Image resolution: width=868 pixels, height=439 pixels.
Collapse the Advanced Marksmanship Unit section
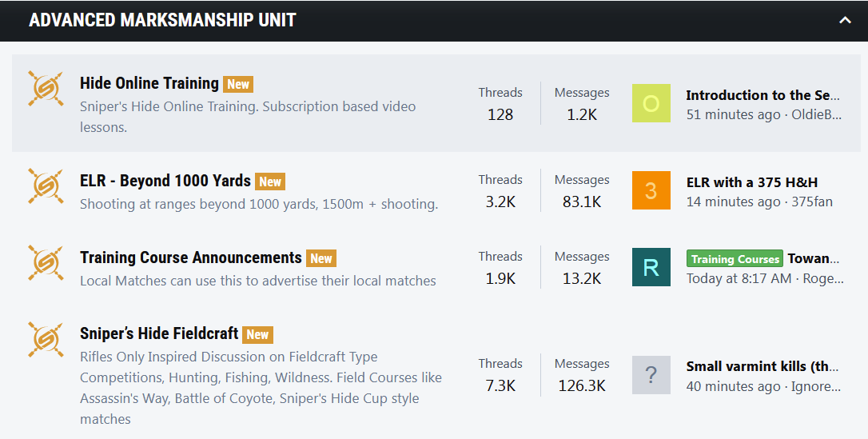tap(845, 21)
